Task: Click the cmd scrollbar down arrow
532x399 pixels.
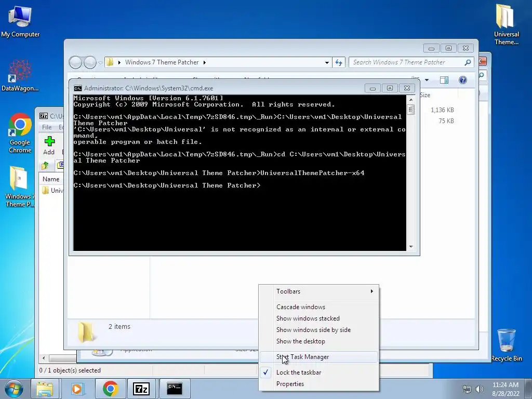Action: tap(411, 247)
